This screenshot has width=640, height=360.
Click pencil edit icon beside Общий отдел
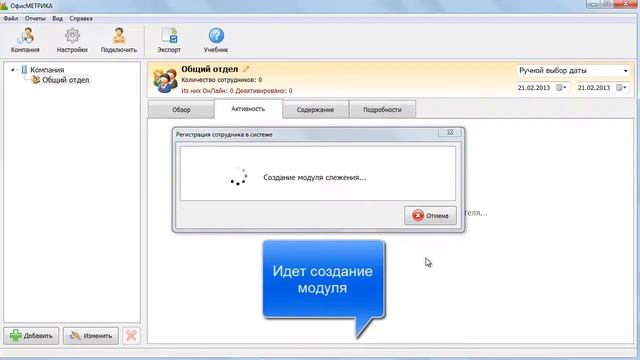pos(246,69)
